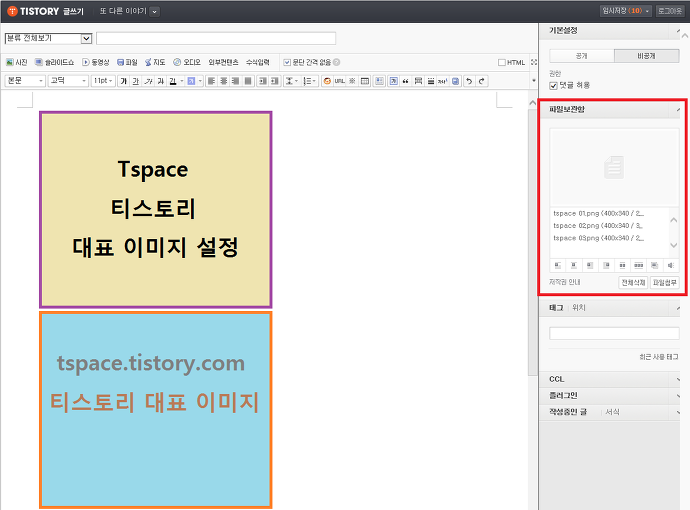Align text center

[224, 81]
